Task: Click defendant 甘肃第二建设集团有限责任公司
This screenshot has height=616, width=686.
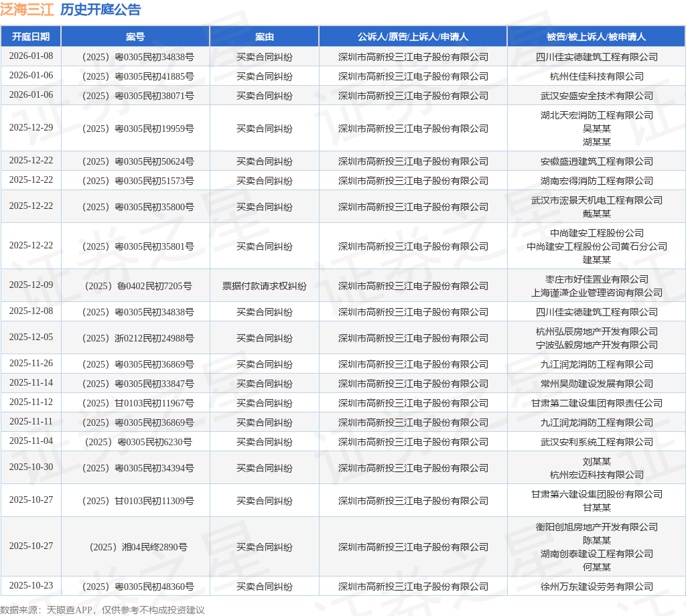Action: tap(597, 403)
